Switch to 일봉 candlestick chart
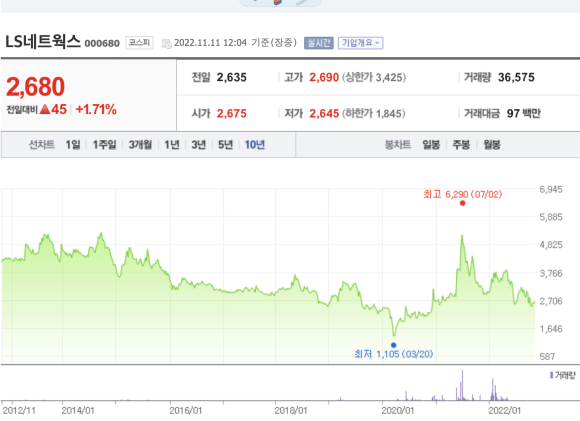The height and width of the screenshot is (421, 580). click(x=431, y=145)
